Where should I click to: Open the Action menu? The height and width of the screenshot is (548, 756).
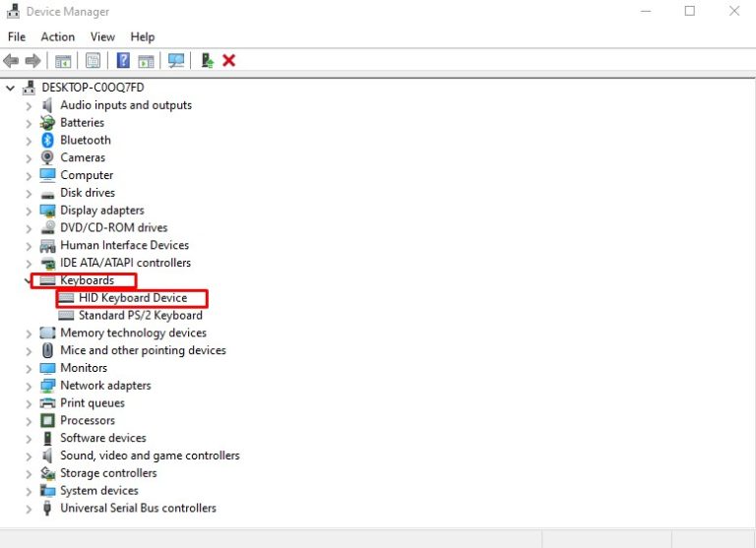point(57,36)
